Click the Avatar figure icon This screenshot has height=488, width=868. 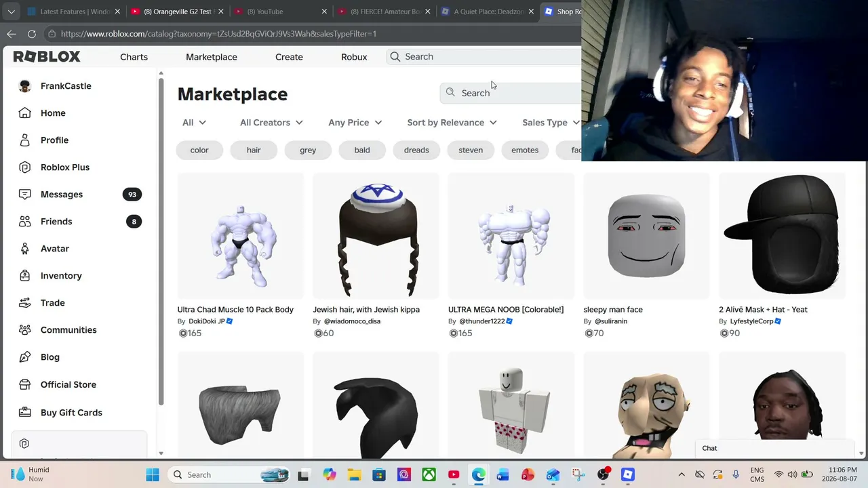tap(25, 249)
